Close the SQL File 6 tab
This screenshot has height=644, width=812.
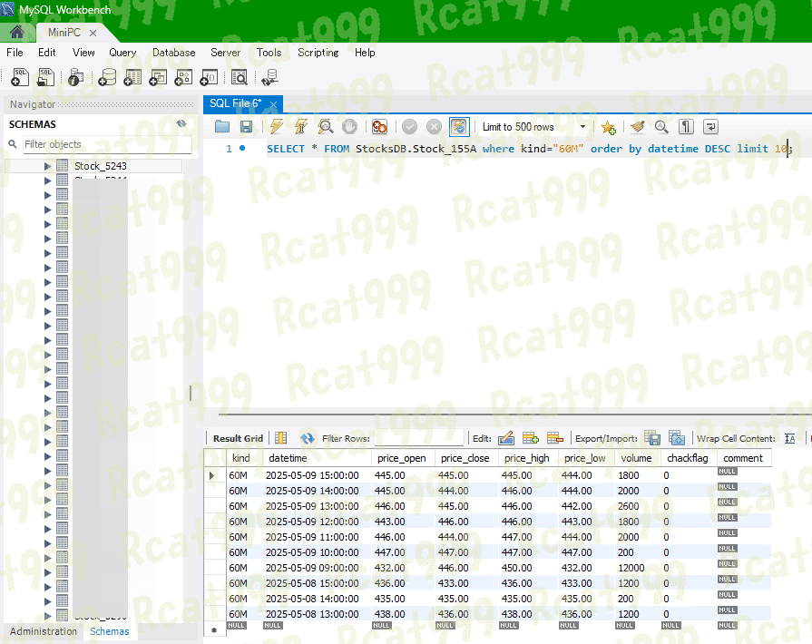point(273,104)
